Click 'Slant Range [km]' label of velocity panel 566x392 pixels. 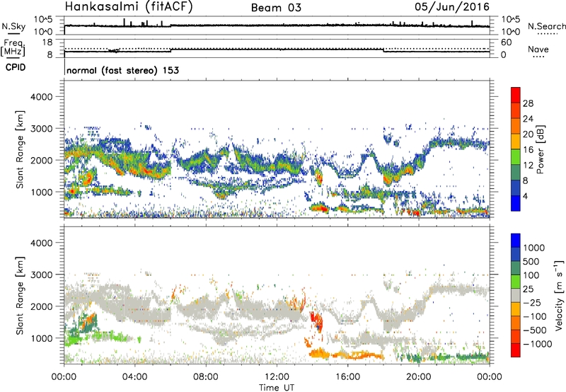[x=21, y=295]
